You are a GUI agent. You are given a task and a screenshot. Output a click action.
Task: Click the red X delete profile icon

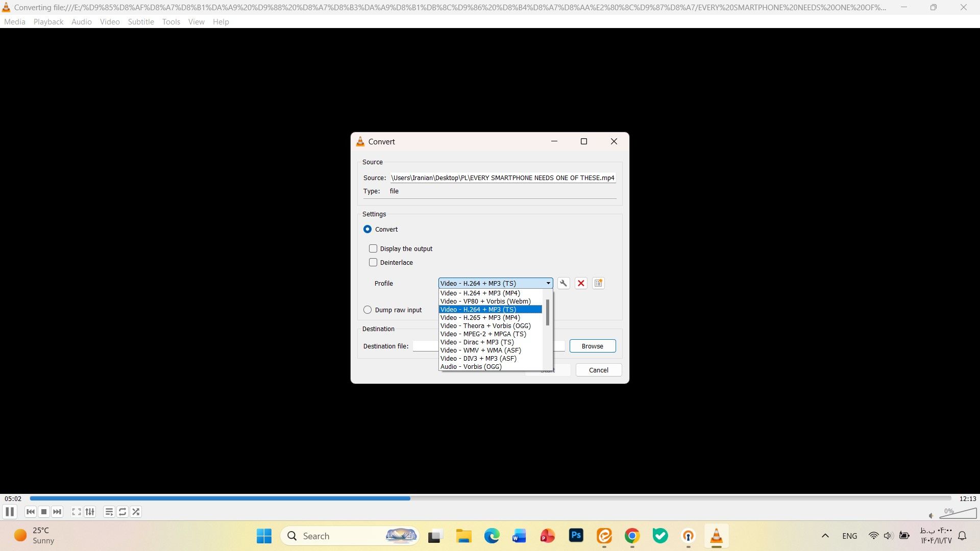click(x=581, y=283)
